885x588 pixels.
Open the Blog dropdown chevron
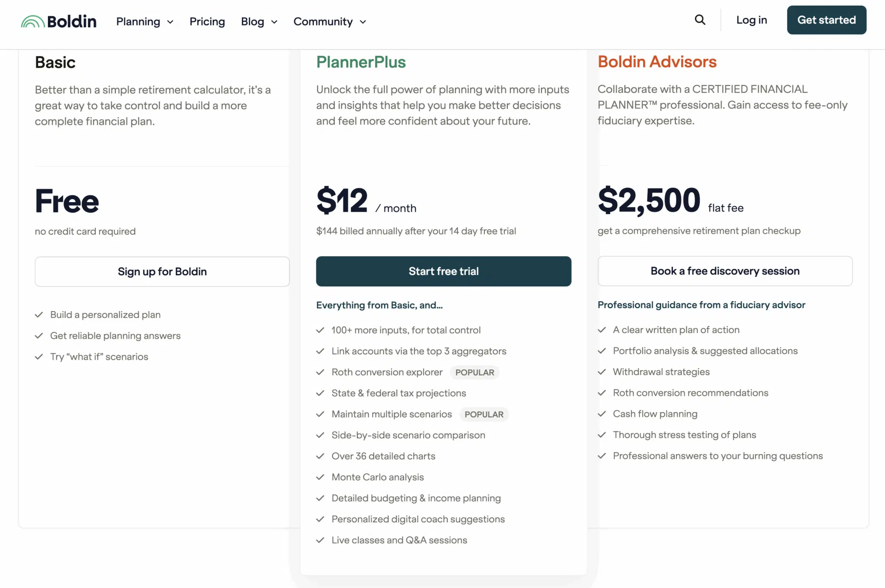click(x=274, y=22)
